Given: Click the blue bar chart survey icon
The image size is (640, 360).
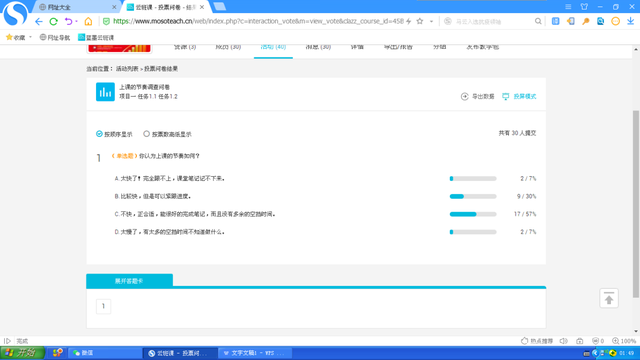Looking at the screenshot, I should click(105, 92).
